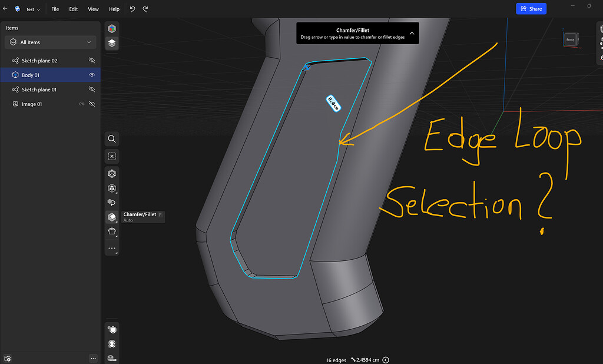The image size is (603, 364).
Task: Click the appearance color tool icon
Action: 112,329
